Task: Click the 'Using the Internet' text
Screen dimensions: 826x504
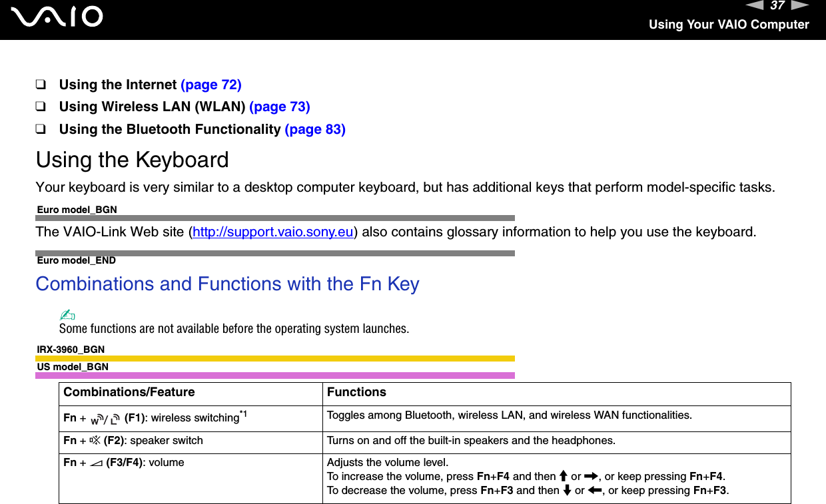Action: click(118, 85)
